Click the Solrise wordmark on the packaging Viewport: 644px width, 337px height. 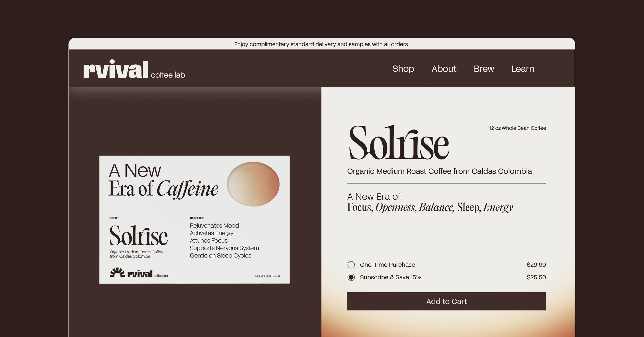pos(139,236)
